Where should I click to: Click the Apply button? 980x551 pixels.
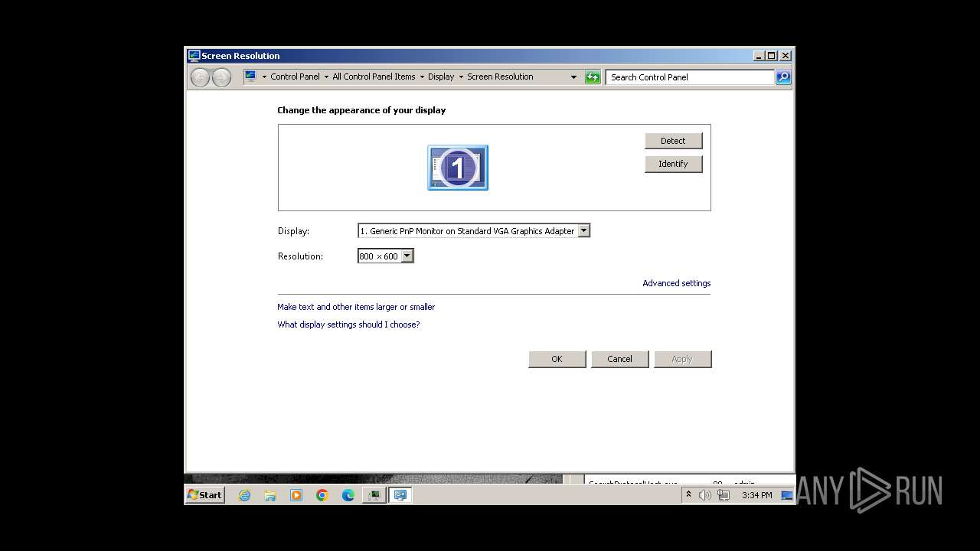682,359
